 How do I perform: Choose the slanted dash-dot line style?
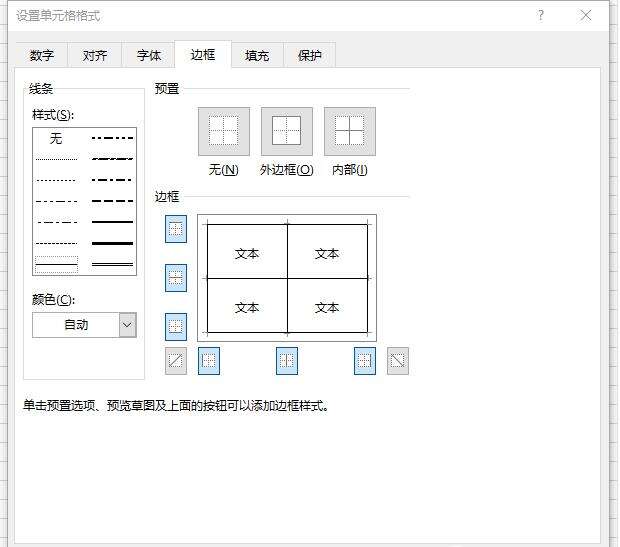point(112,159)
